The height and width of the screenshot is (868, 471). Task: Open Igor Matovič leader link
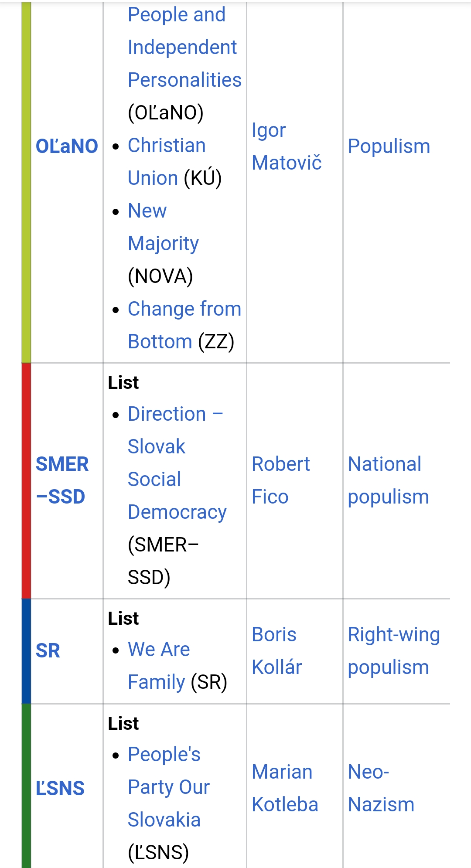[287, 146]
